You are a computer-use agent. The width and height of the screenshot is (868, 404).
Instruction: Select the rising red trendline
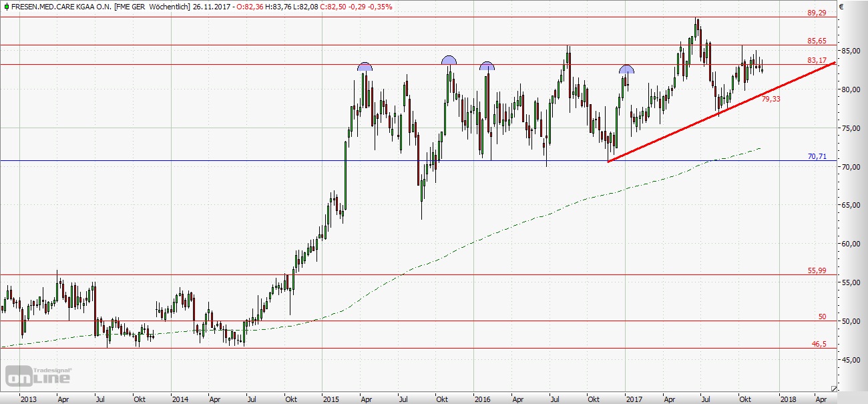coord(721,112)
